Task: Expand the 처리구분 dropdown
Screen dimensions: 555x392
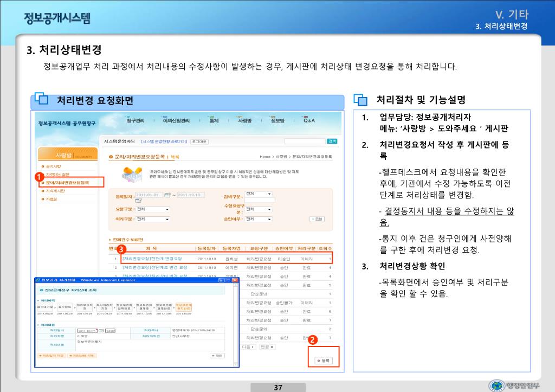Action: pyautogui.click(x=153, y=219)
